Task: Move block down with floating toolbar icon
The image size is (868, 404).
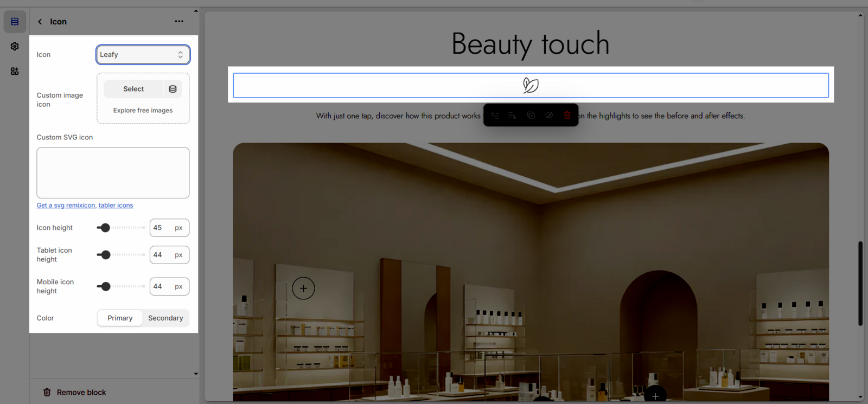Action: tap(513, 116)
